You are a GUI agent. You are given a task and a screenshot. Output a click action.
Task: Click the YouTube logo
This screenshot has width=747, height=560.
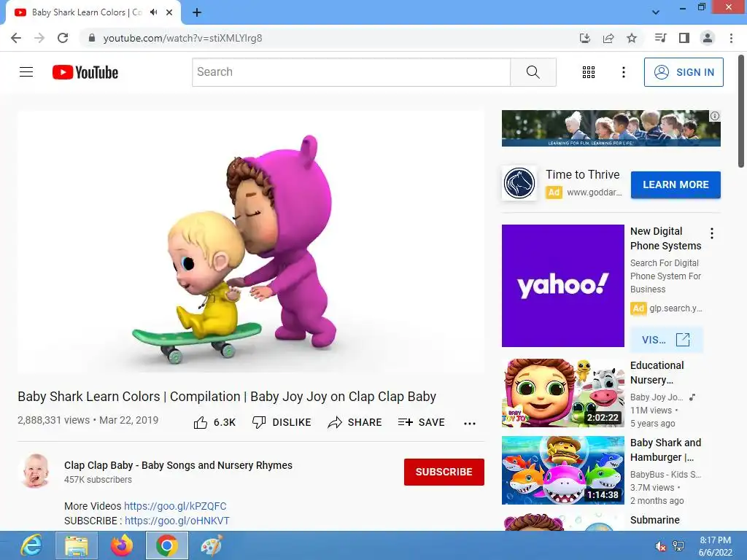(85, 72)
